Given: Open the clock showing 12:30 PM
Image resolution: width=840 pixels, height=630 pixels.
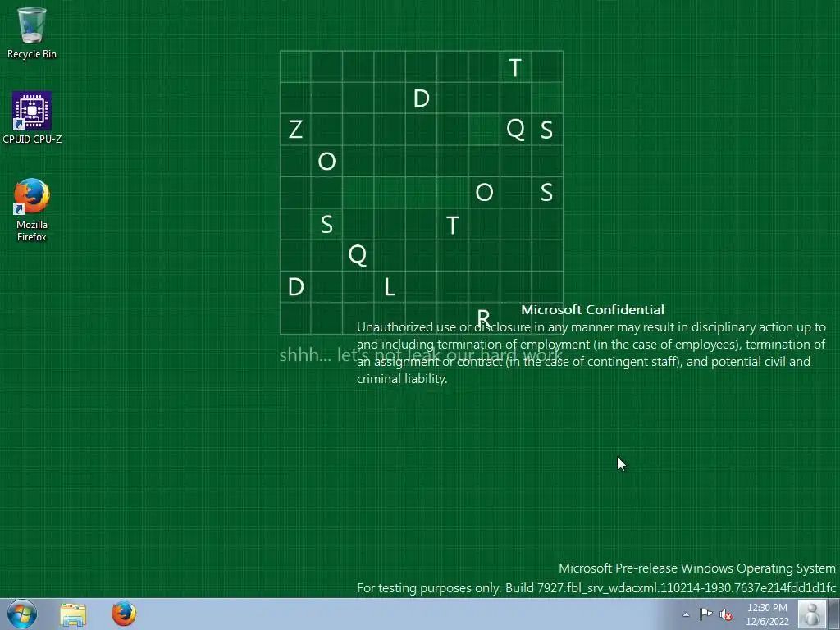Looking at the screenshot, I should (x=767, y=614).
